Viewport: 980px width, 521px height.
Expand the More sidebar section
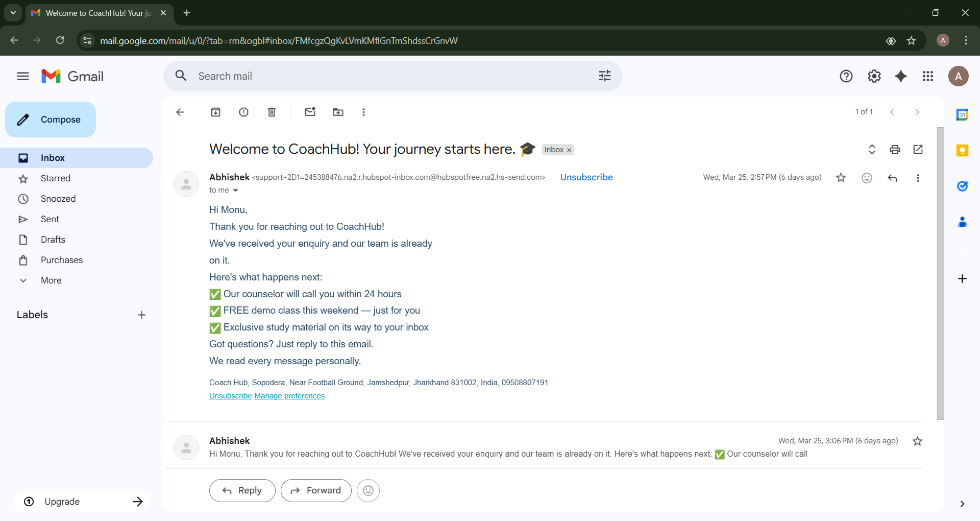coord(51,280)
